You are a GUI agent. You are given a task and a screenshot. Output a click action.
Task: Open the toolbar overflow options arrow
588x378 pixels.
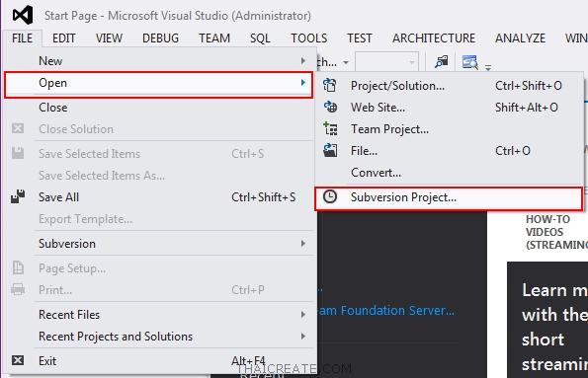(488, 68)
